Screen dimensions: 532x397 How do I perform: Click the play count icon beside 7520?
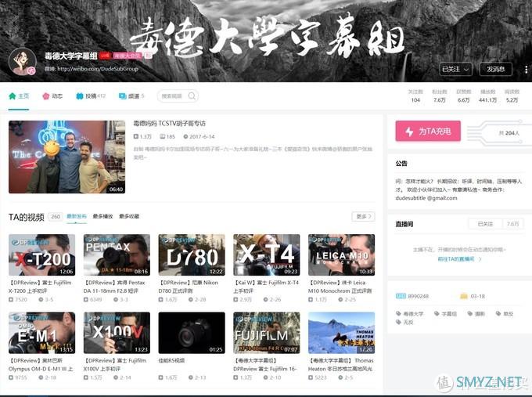[x=11, y=300]
